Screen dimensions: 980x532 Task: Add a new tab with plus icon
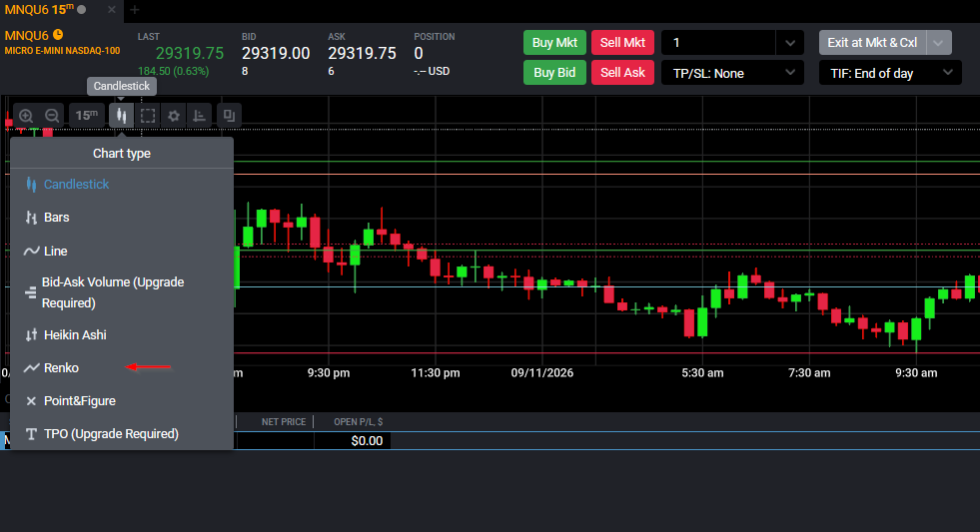pos(135,9)
